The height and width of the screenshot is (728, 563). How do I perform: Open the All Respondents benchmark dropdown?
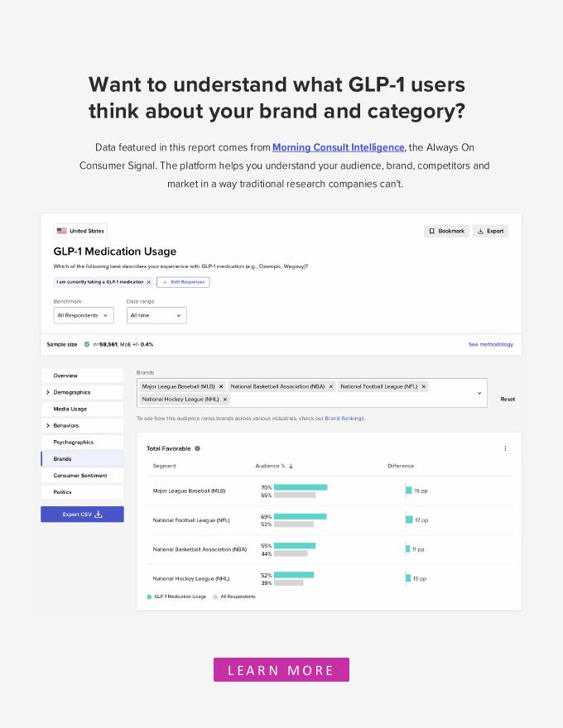point(83,315)
